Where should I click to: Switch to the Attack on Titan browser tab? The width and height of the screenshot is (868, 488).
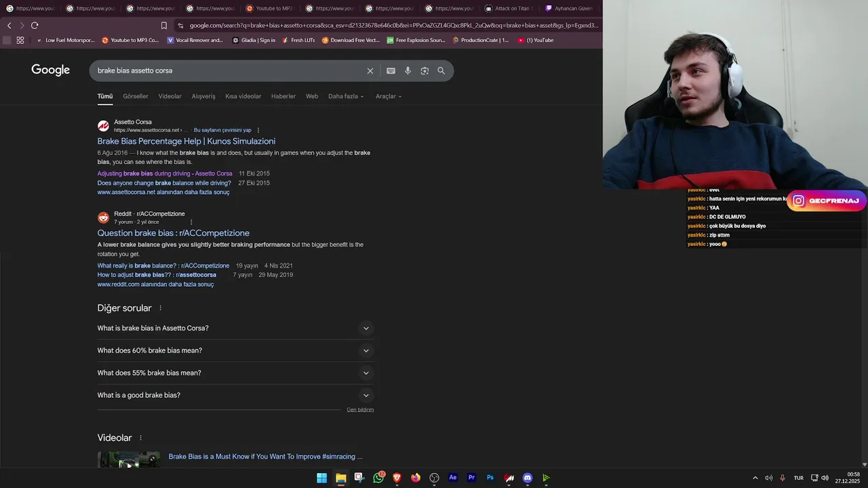pyautogui.click(x=509, y=8)
